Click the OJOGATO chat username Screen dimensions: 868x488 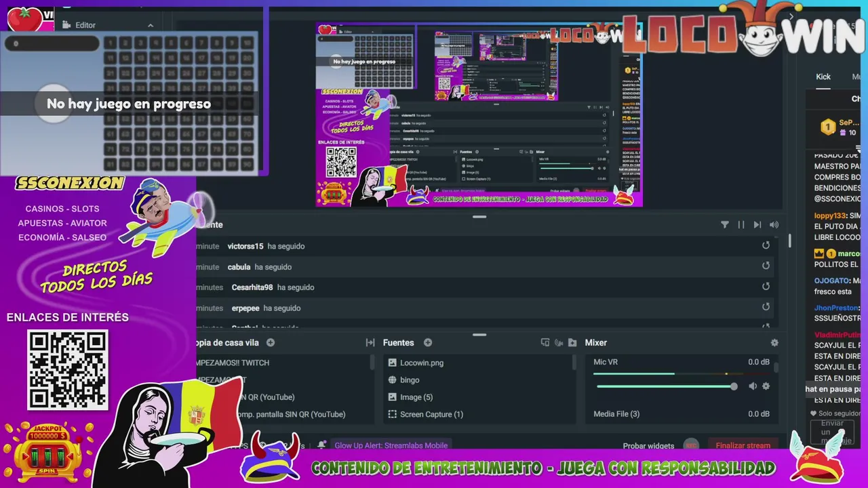click(832, 281)
